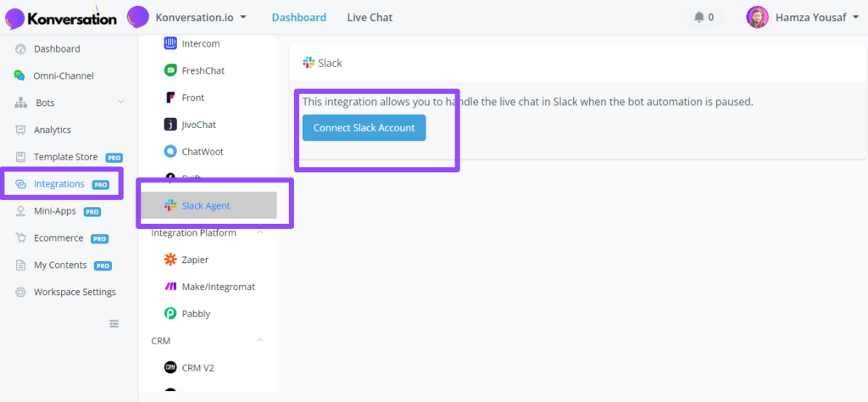
Task: Open Ecommerce in the sidebar
Action: point(58,238)
